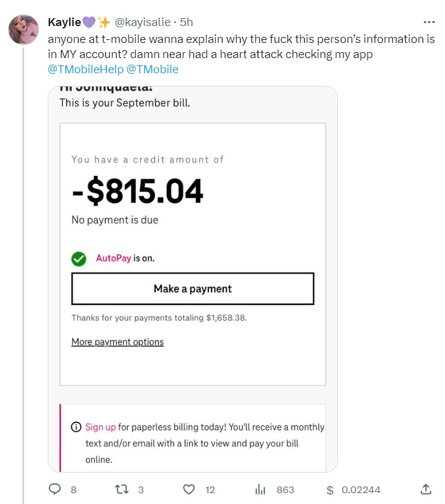Click the pink AutoPay link
445x504 pixels.
pos(113,258)
